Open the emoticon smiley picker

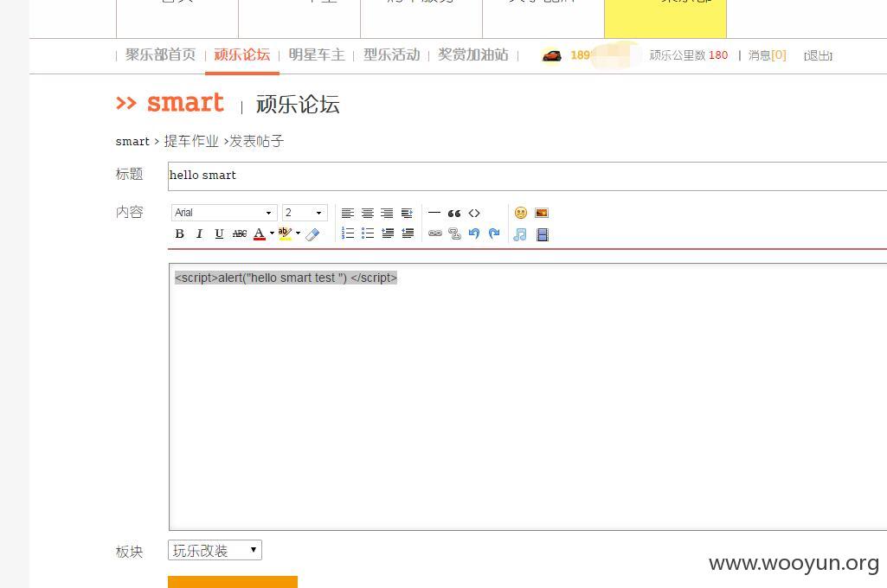coord(521,213)
